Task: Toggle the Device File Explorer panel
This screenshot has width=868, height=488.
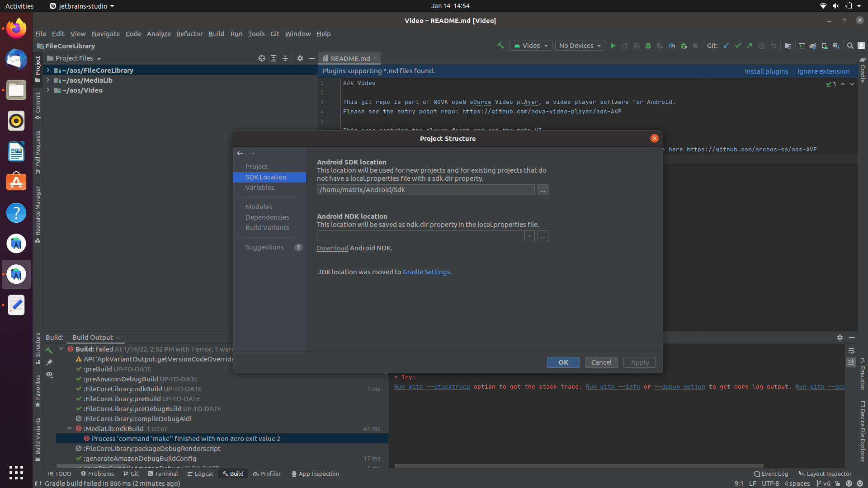Action: (x=863, y=429)
